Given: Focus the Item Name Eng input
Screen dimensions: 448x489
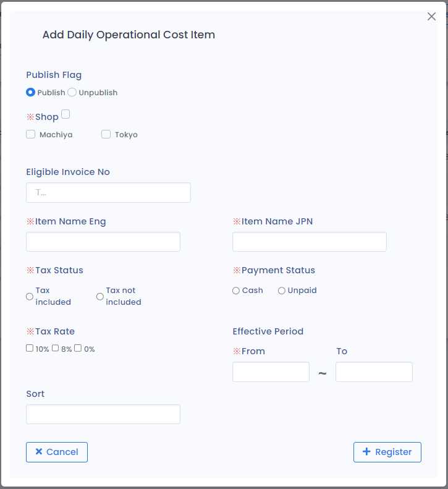Looking at the screenshot, I should pos(103,242).
